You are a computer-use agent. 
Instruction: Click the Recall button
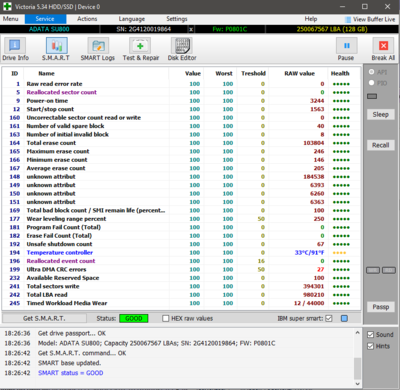[381, 145]
